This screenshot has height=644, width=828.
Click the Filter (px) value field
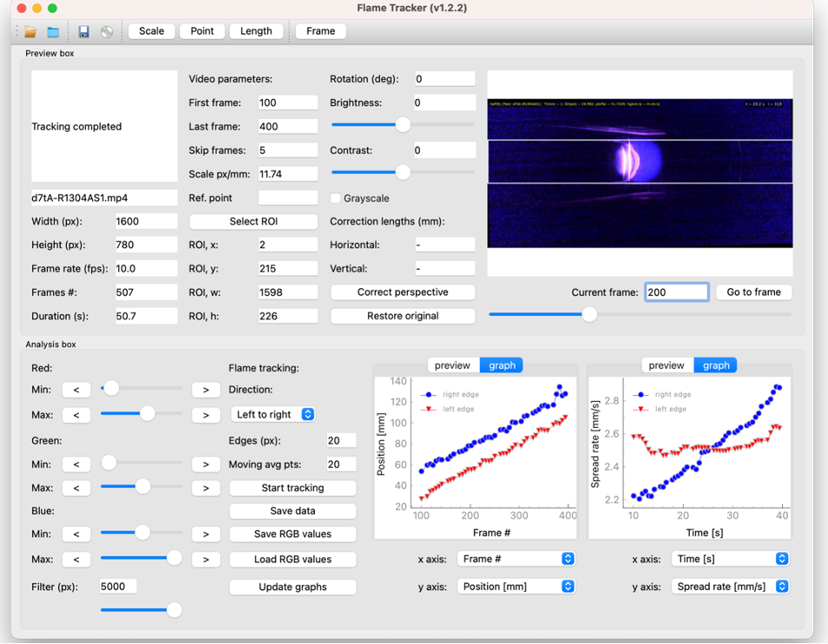[x=118, y=587]
